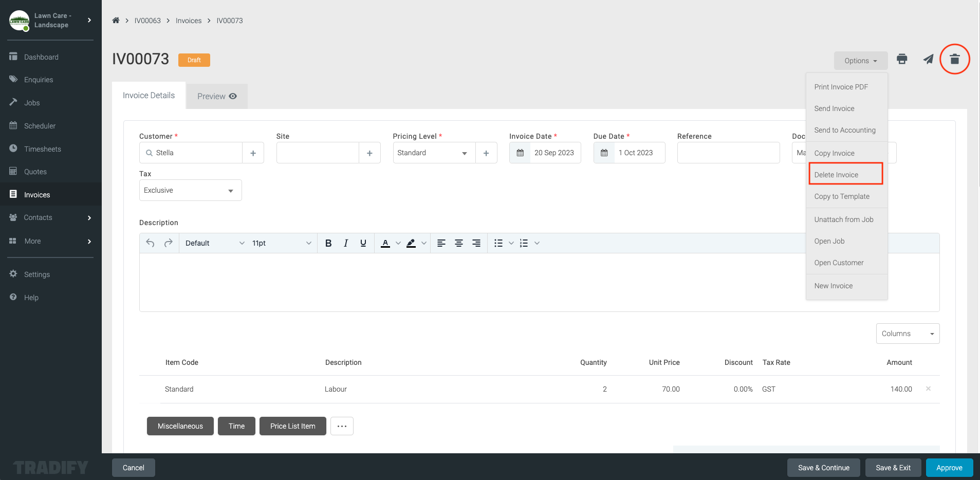Click the Reference input field
980x480 pixels.
pos(728,153)
